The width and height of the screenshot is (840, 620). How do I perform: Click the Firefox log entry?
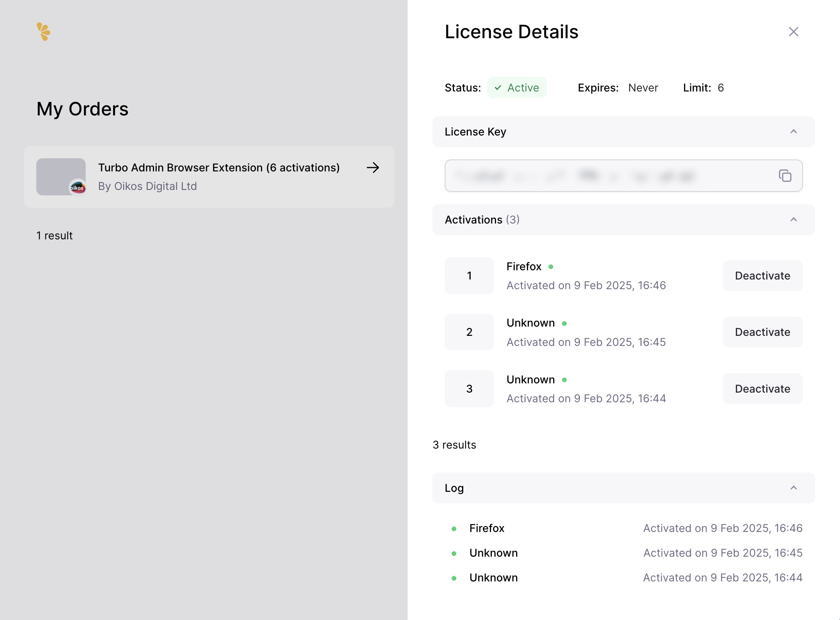[623, 528]
